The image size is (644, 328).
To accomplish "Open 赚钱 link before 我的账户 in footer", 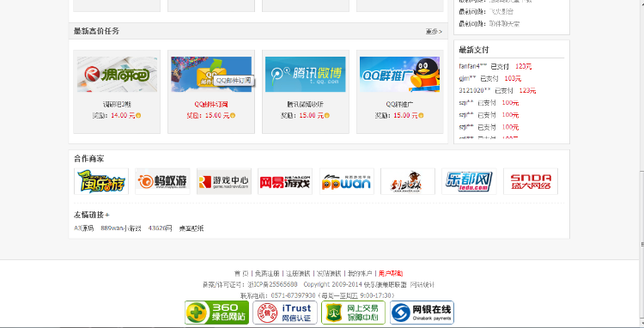I will [x=329, y=273].
